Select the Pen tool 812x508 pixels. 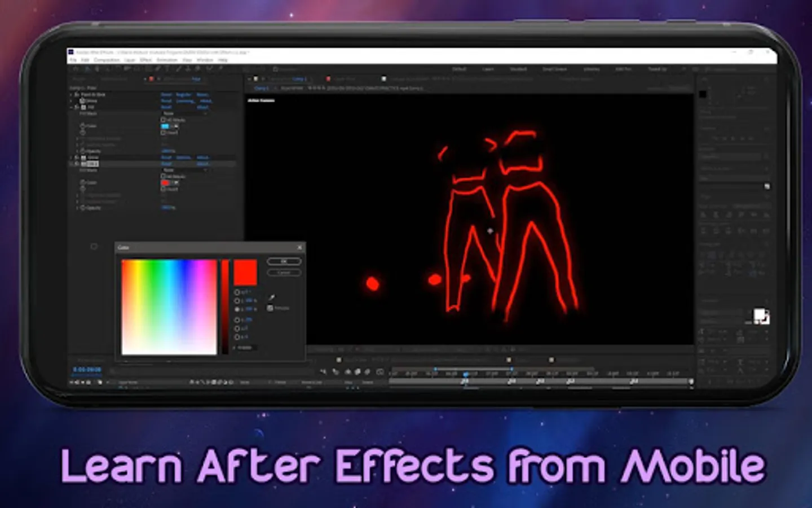pyautogui.click(x=157, y=68)
